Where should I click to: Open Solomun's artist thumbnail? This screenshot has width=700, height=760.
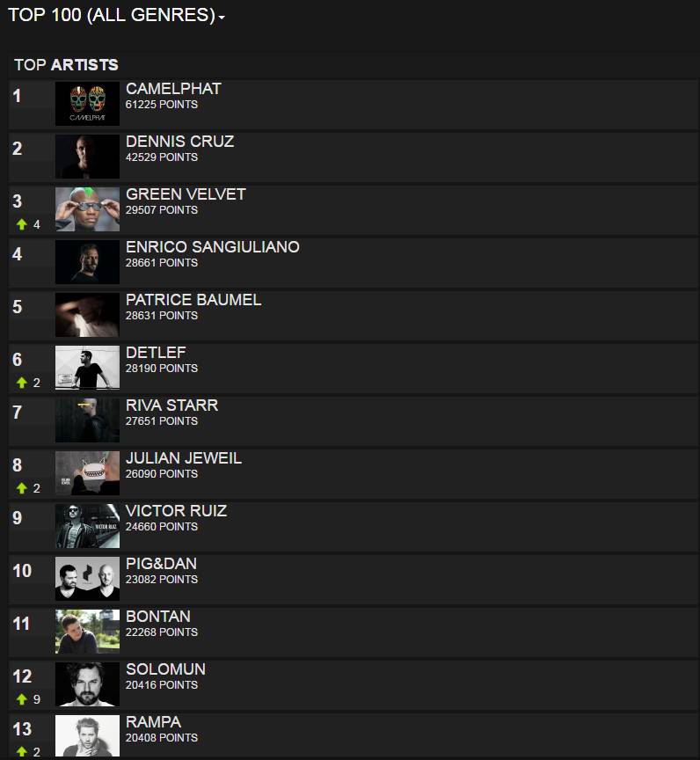[87, 684]
